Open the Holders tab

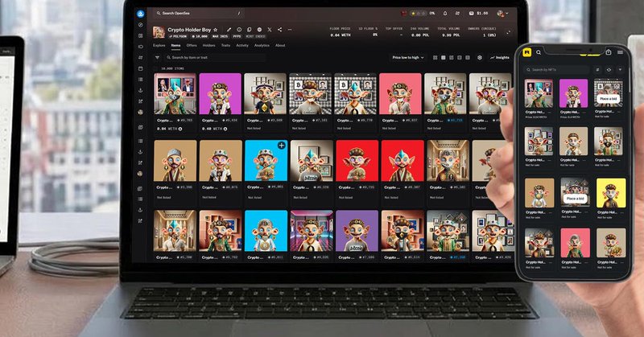(208, 45)
